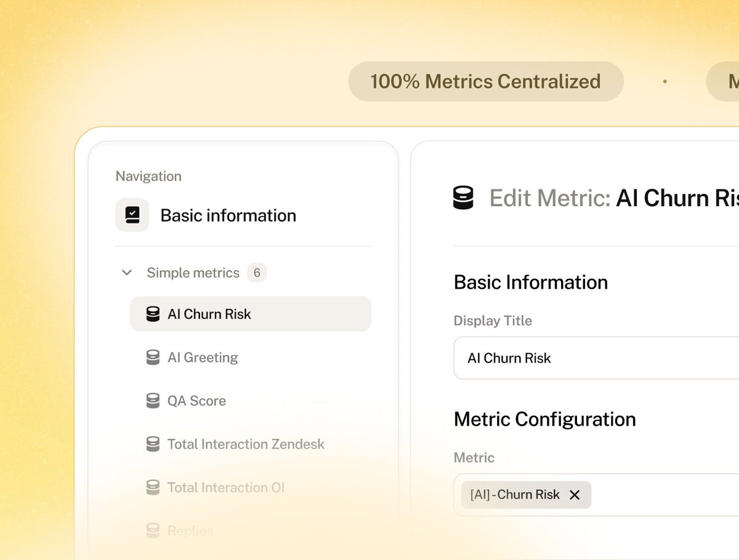Open the Replies metric item
739x560 pixels.
tap(190, 530)
